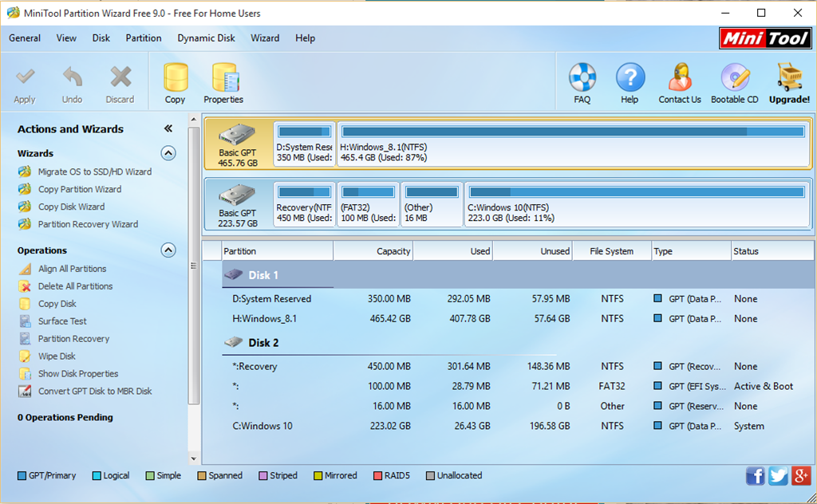Click the Active & Boot status cell
This screenshot has height=504, width=817.
pos(764,386)
